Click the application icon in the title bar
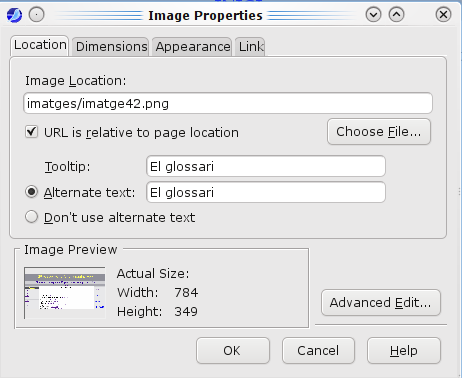 pos(14,15)
